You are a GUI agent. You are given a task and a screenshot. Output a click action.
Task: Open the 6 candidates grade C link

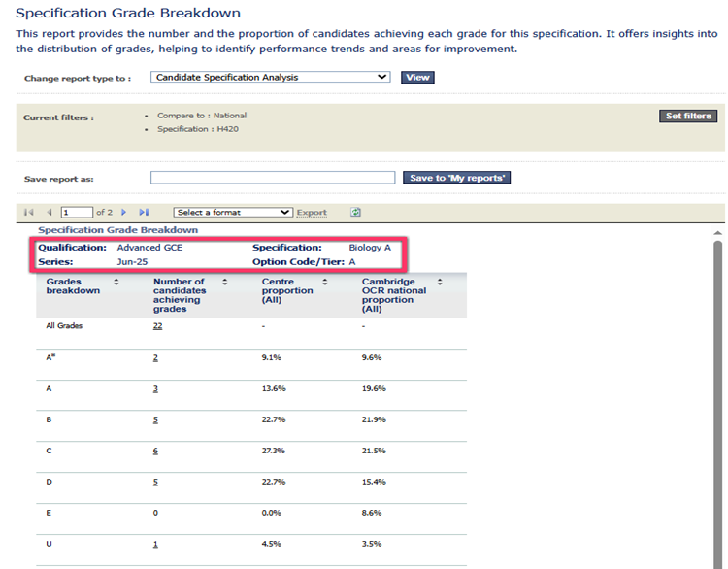155,451
